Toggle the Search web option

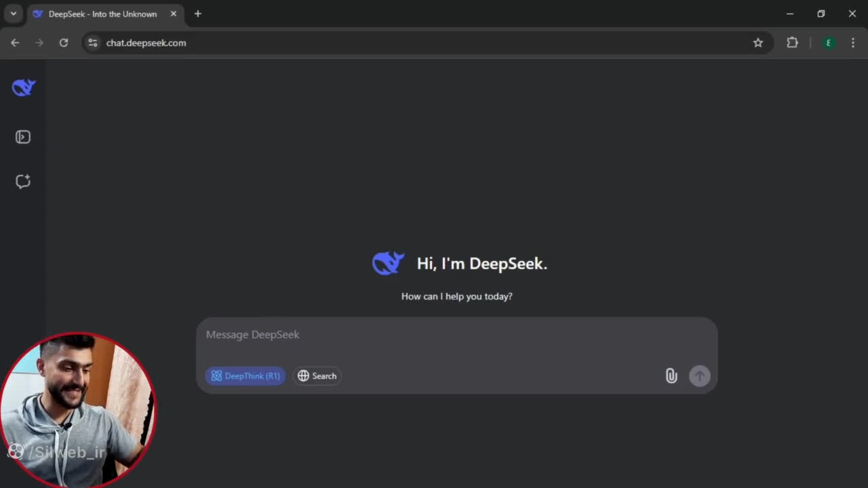click(x=317, y=375)
